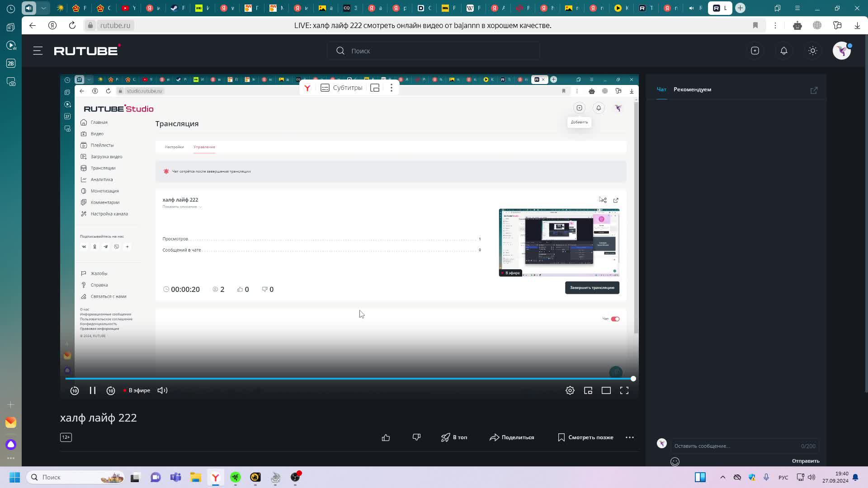868x488 pixels.
Task: Click the 'Субтитры' overlay button
Action: [x=341, y=88]
